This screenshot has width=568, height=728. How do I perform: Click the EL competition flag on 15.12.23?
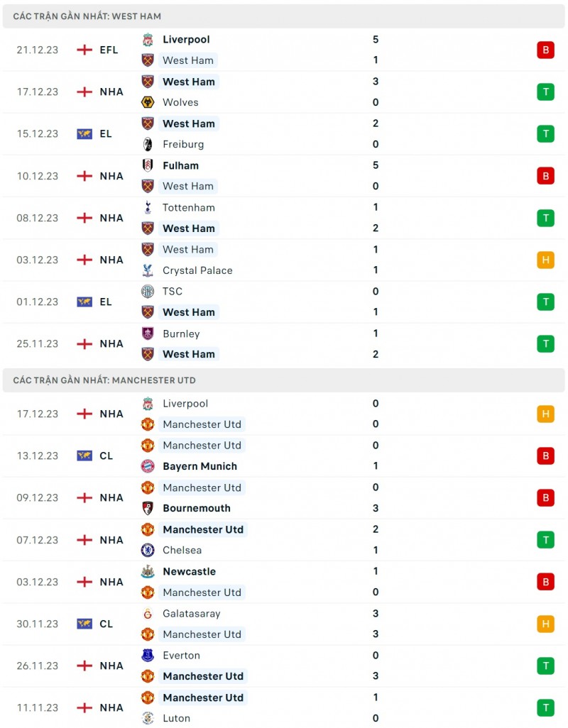tap(84, 133)
